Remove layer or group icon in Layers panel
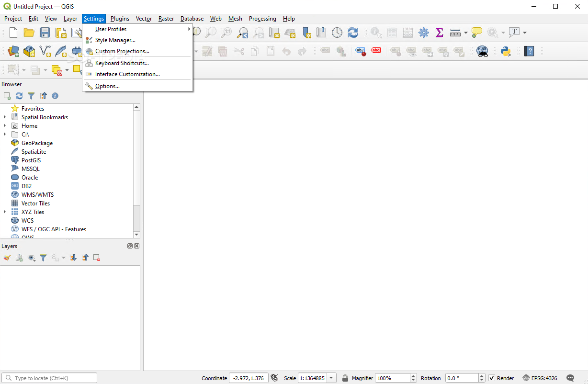The width and height of the screenshot is (588, 384). pyautogui.click(x=97, y=258)
